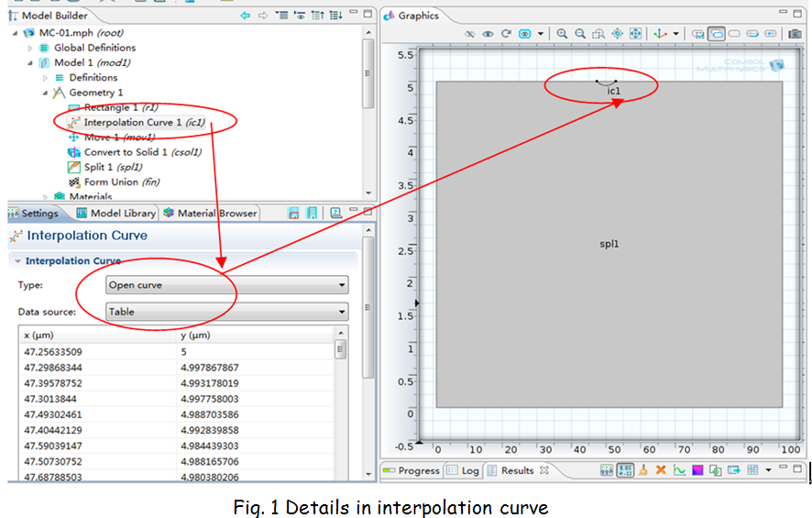The image size is (812, 518).
Task: Open the Data source dropdown showing Table
Action: click(226, 312)
